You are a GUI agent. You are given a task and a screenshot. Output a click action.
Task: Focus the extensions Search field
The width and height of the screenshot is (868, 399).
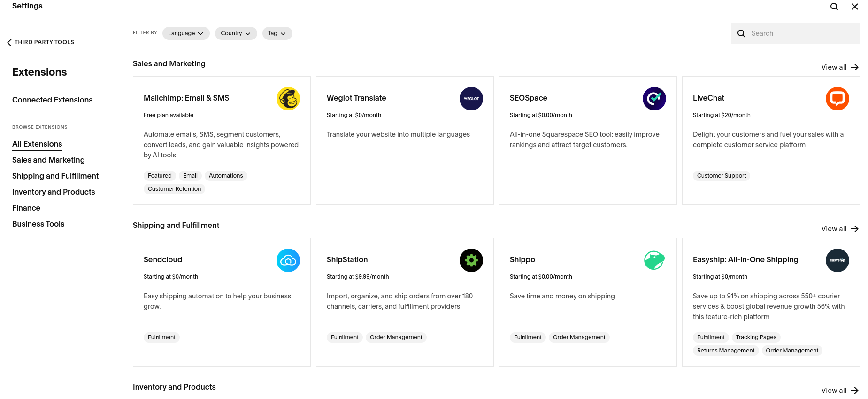[795, 33]
